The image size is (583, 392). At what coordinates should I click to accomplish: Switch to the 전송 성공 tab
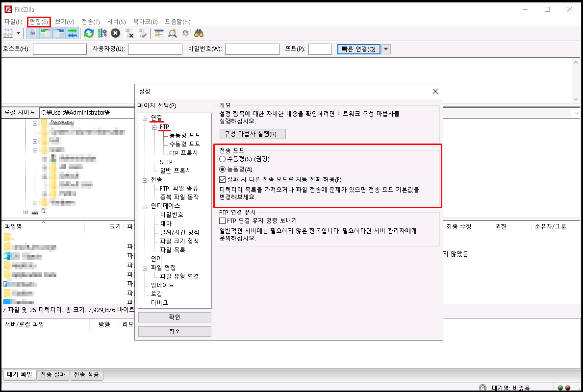click(x=86, y=374)
